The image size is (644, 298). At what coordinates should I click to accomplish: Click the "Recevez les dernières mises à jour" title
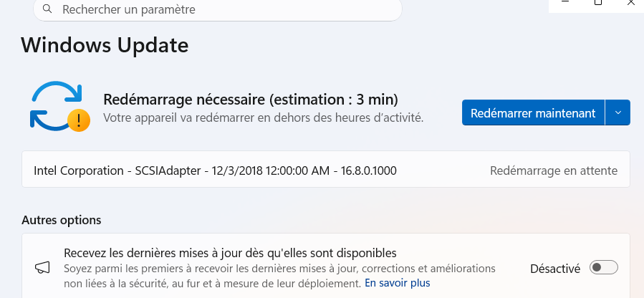tap(230, 253)
